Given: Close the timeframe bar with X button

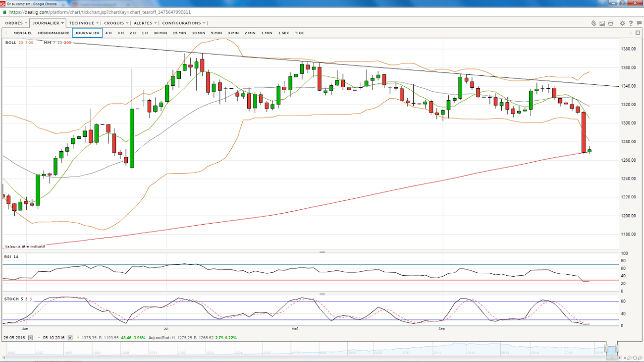Looking at the screenshot, I should (638, 33).
